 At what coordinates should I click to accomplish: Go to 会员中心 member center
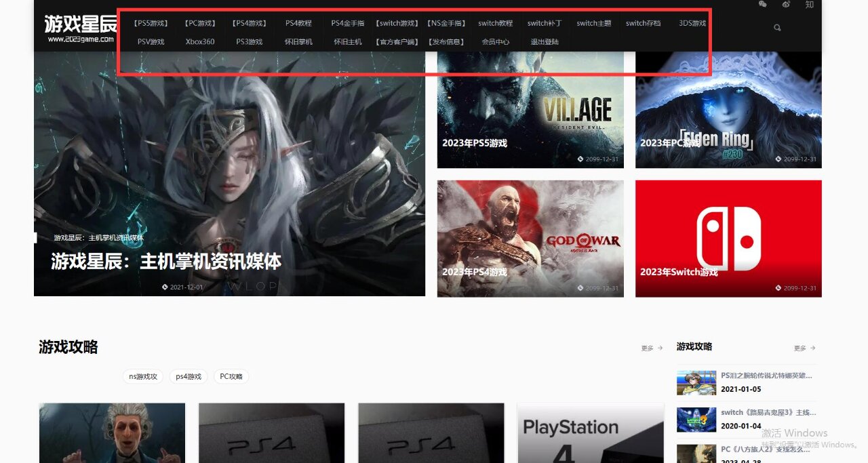pyautogui.click(x=496, y=41)
